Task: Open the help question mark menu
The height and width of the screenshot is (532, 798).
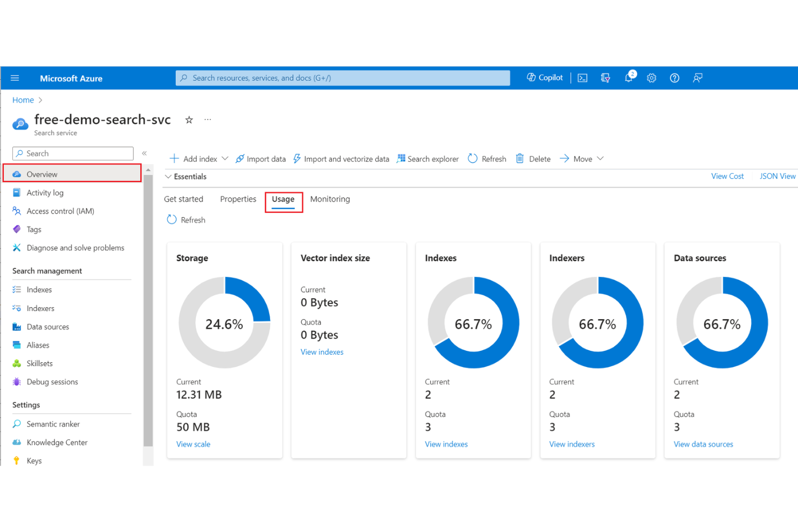Action: pos(674,78)
